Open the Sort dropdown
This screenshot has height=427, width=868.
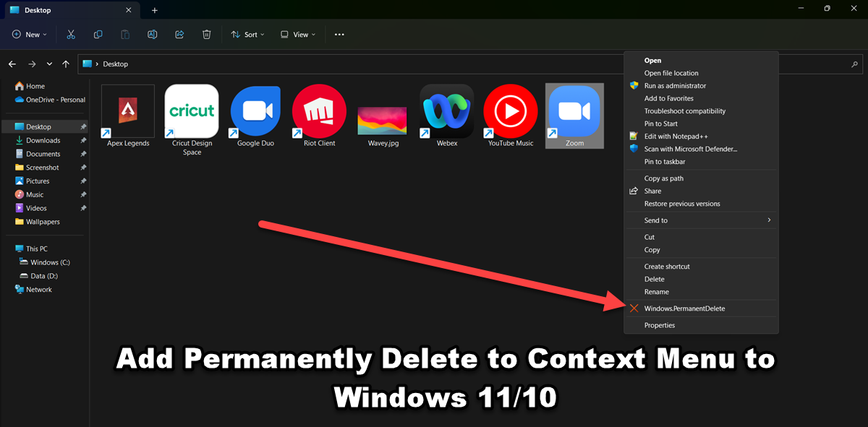(x=247, y=35)
